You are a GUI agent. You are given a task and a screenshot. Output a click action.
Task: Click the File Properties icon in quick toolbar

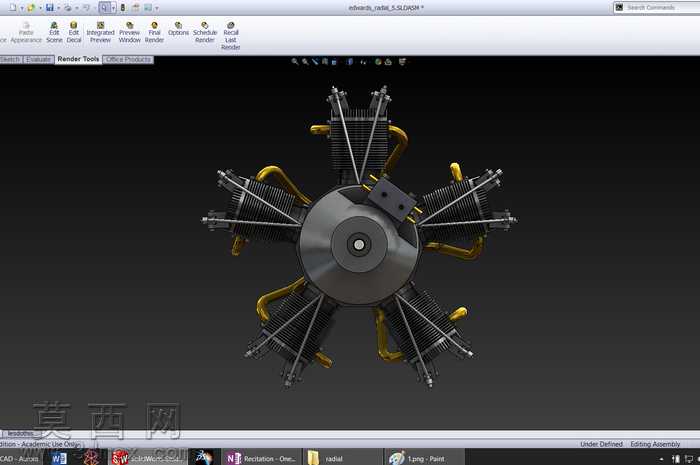click(x=135, y=8)
